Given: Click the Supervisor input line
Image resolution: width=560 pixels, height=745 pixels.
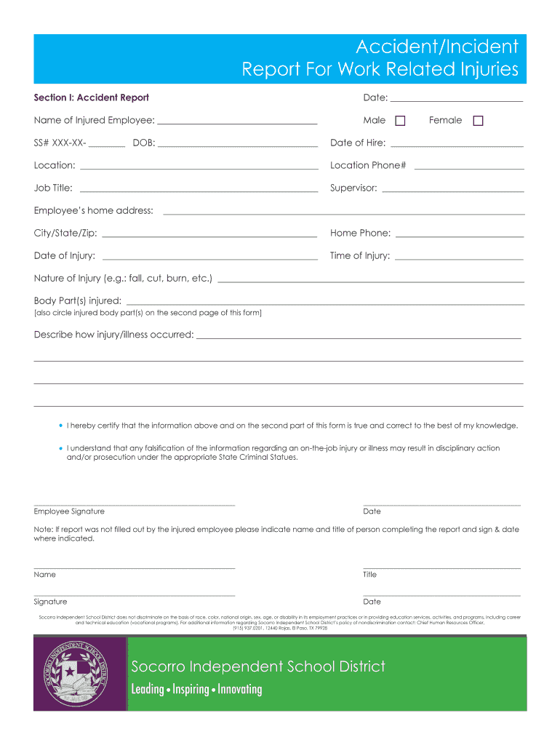Looking at the screenshot, I should pyautogui.click(x=452, y=188).
